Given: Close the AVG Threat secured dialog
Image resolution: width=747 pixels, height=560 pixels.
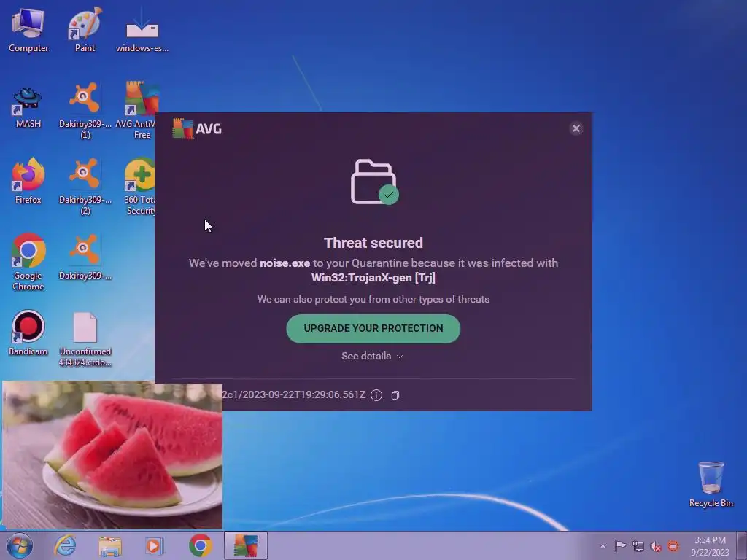Looking at the screenshot, I should point(576,128).
